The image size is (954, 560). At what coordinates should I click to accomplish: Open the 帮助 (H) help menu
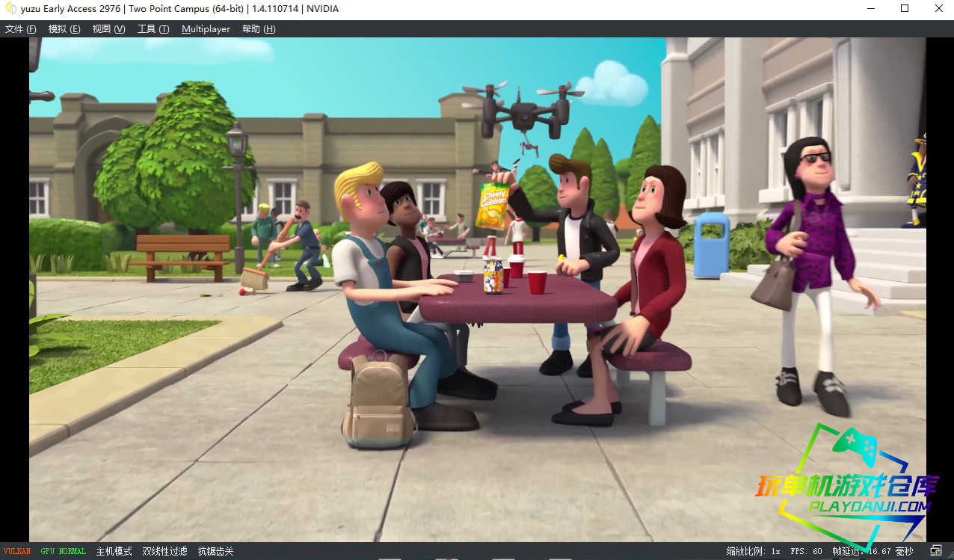(x=258, y=29)
